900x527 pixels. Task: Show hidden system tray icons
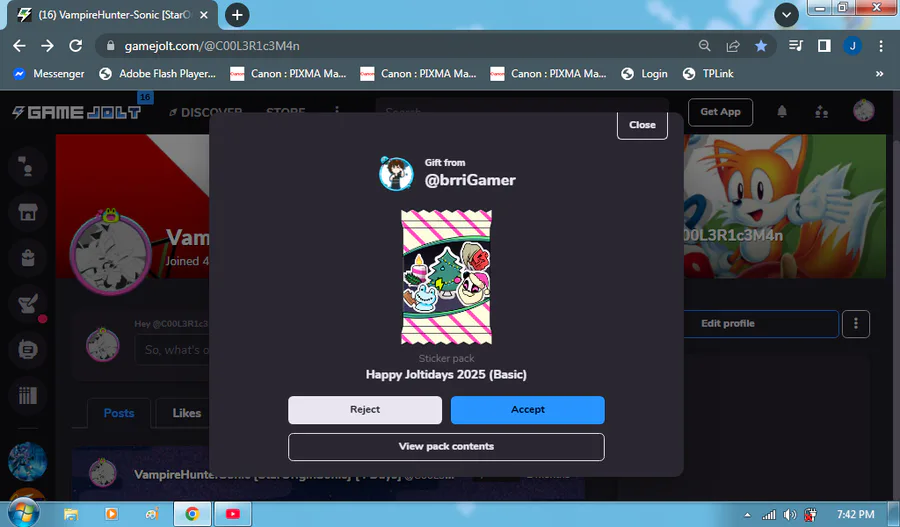[x=747, y=515]
